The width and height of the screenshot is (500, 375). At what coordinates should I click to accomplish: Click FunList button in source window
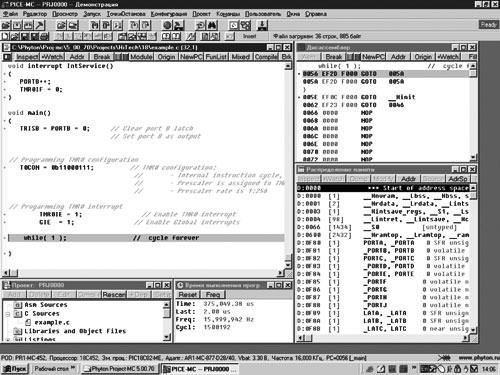click(216, 57)
